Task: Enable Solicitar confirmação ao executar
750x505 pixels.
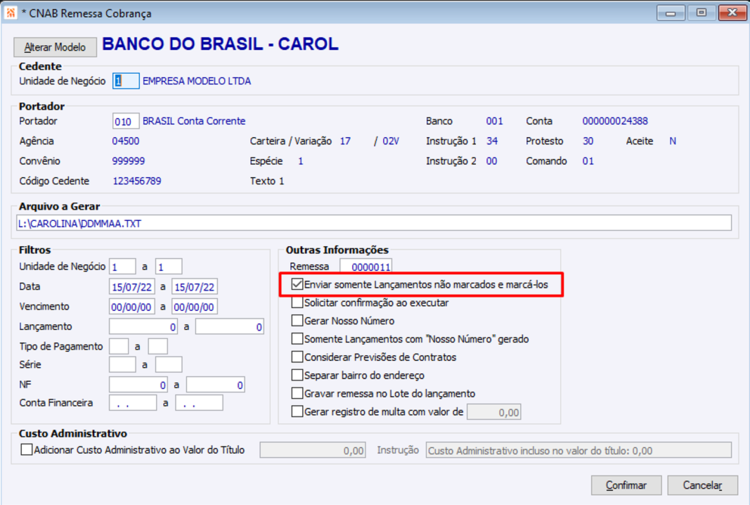Action: click(297, 303)
